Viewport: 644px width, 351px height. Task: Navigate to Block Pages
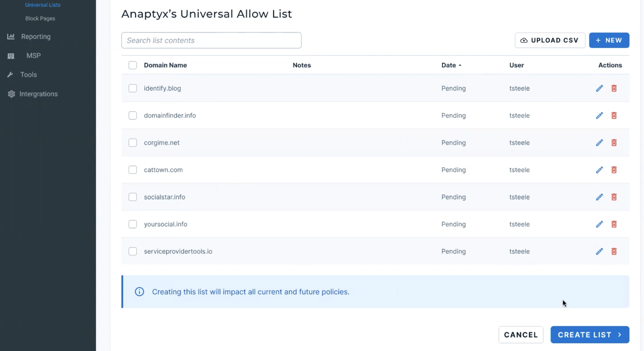click(x=40, y=18)
